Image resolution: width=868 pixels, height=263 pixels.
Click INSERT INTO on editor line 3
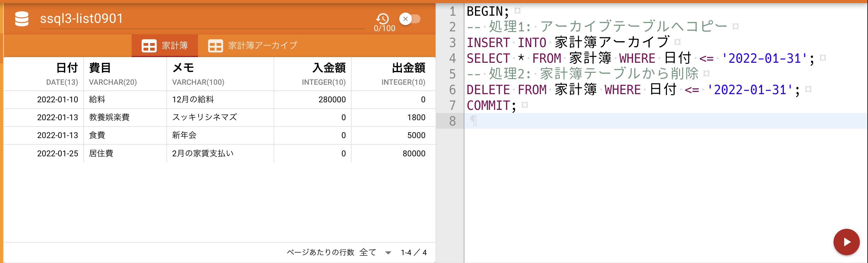(x=506, y=43)
